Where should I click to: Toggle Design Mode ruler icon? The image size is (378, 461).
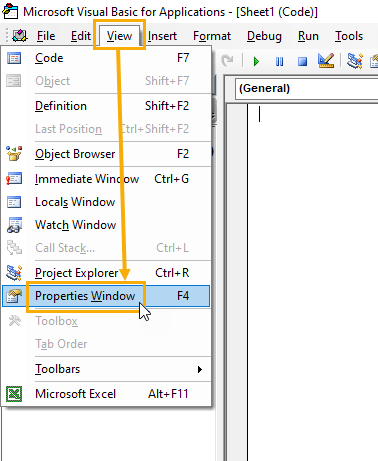326,61
